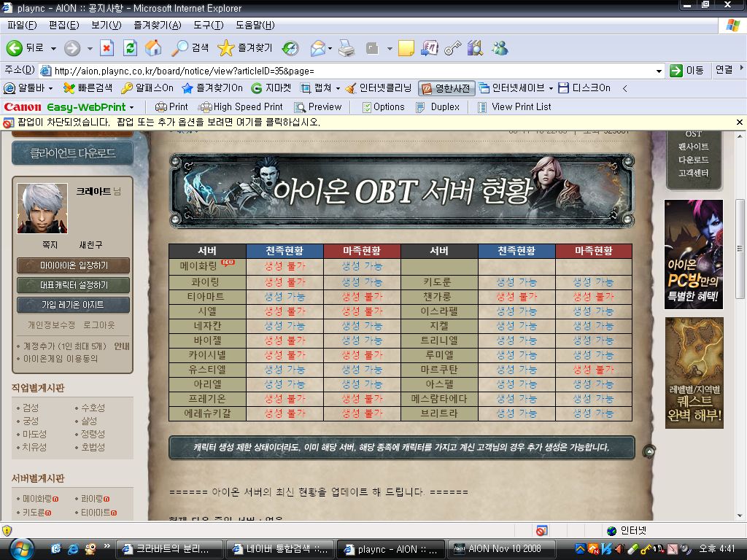This screenshot has width=747, height=560.
Task: Click Duplex printing button
Action: tap(438, 106)
